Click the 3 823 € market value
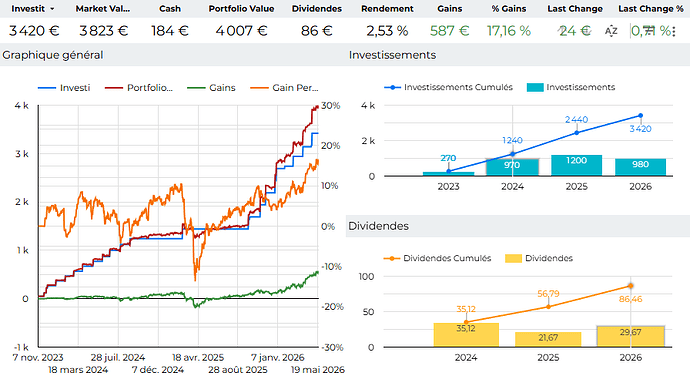This screenshot has height=385, width=690. pyautogui.click(x=103, y=31)
